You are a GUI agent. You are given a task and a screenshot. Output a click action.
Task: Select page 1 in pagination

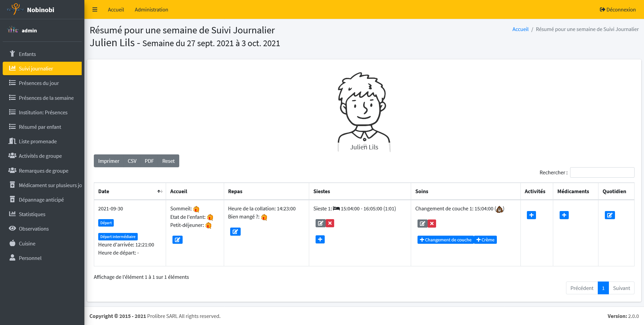[x=603, y=288]
